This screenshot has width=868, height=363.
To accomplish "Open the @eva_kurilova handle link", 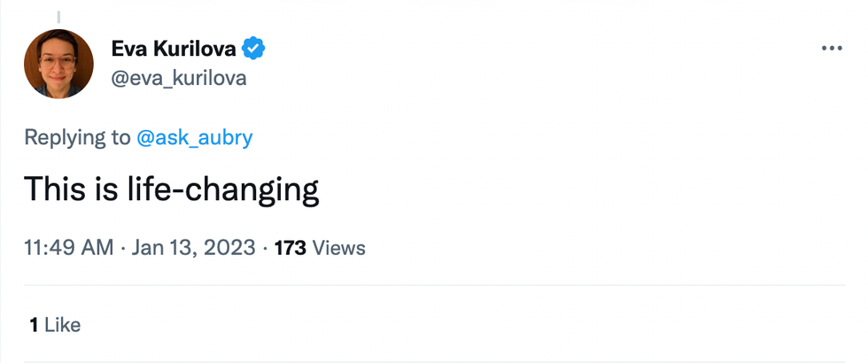I will [178, 78].
